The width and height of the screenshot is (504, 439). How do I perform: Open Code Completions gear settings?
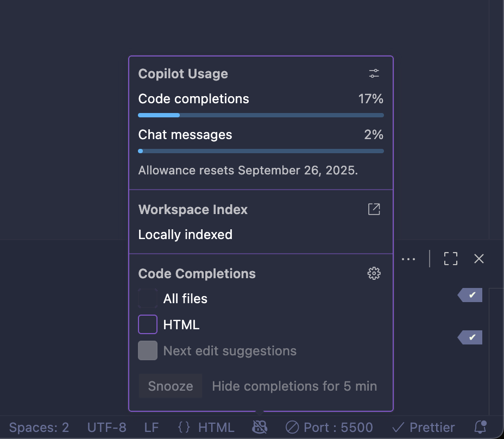click(x=374, y=273)
